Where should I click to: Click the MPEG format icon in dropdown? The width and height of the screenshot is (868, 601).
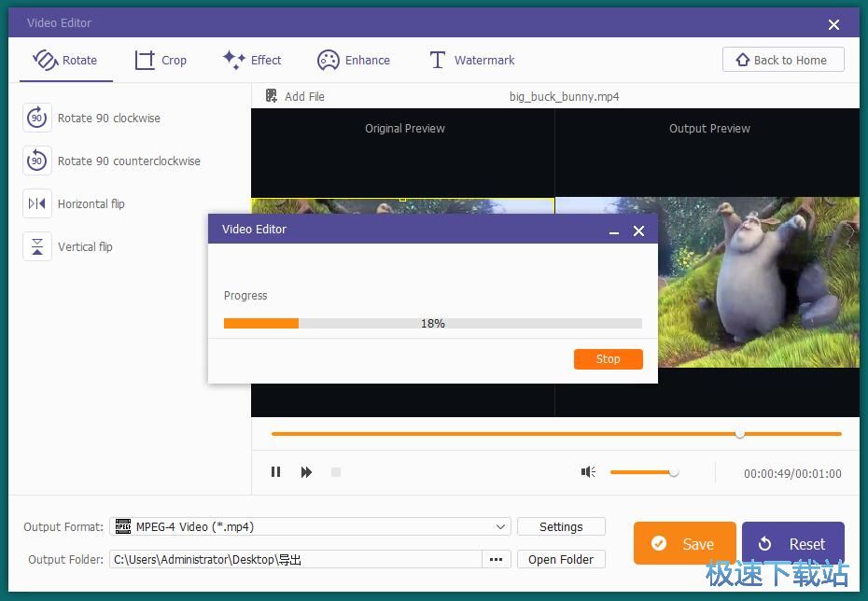[x=123, y=526]
